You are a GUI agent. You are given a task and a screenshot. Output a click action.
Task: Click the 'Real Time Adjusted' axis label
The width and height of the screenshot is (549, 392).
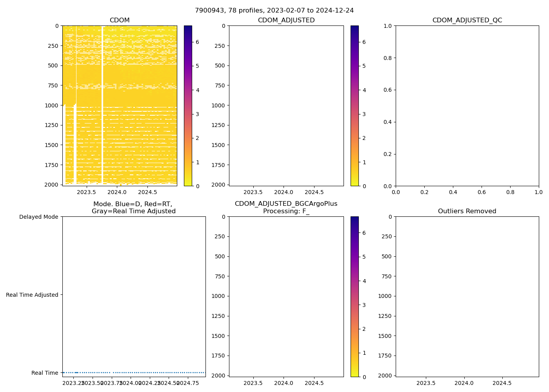point(32,295)
